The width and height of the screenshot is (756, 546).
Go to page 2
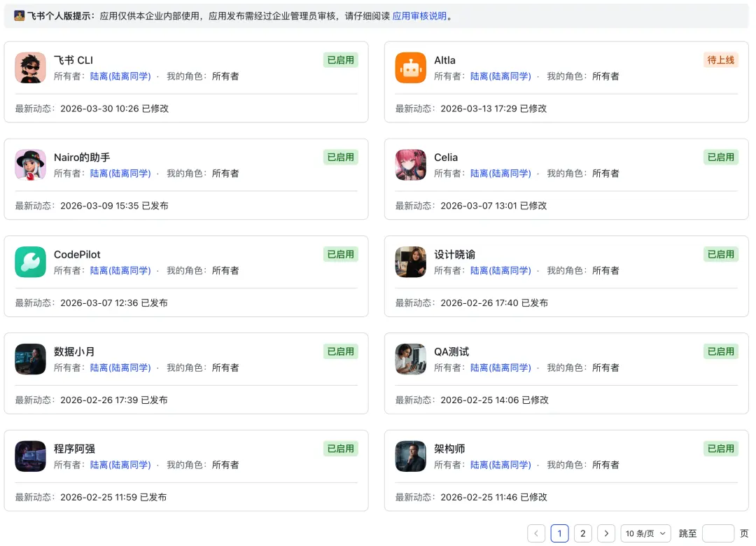click(x=583, y=533)
